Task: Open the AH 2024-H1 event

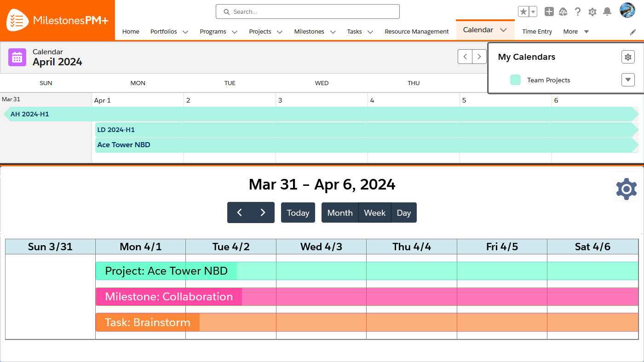Action: coord(321,114)
